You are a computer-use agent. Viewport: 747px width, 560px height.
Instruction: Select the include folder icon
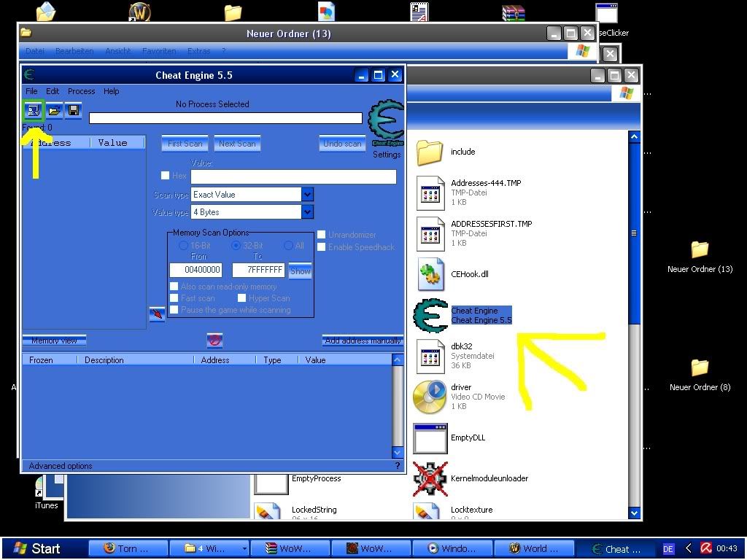(x=430, y=152)
